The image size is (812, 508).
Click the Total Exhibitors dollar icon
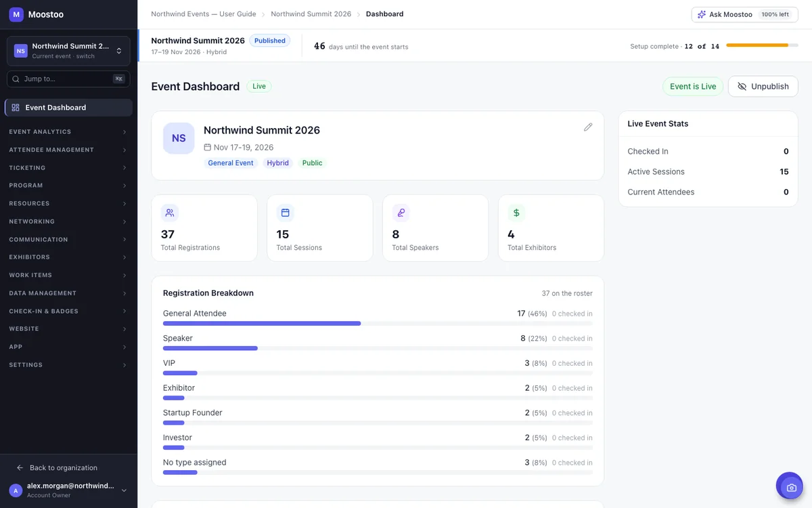point(516,213)
